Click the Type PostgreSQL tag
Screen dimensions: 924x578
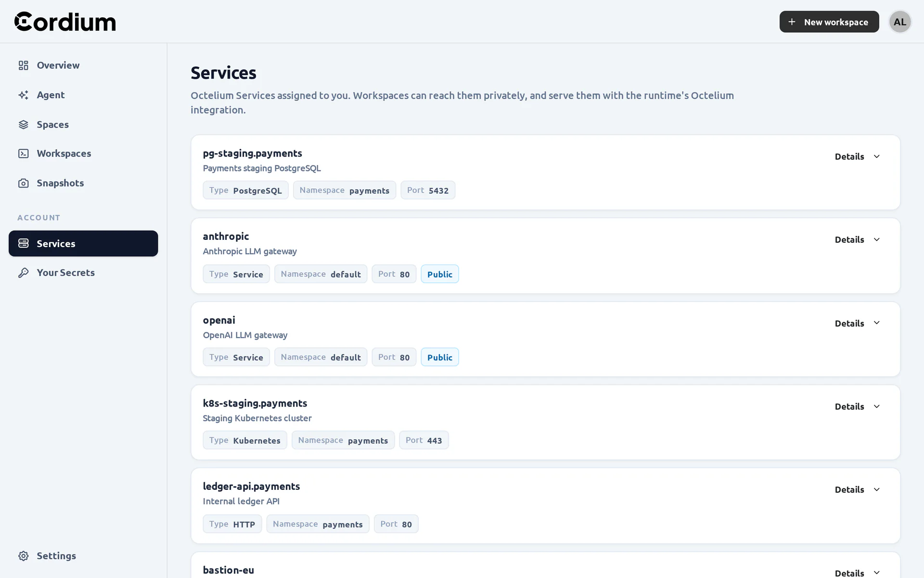(245, 190)
